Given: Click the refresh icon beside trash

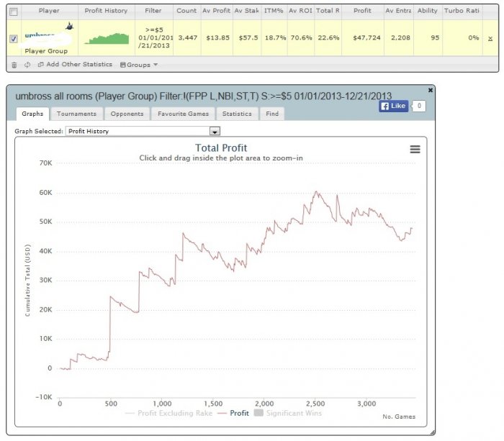Looking at the screenshot, I should point(27,65).
